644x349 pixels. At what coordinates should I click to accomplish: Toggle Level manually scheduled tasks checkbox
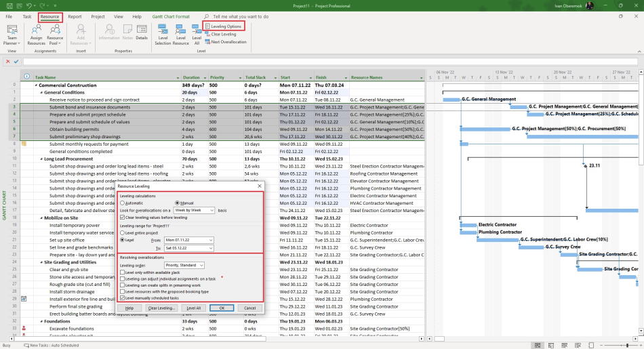(x=123, y=298)
